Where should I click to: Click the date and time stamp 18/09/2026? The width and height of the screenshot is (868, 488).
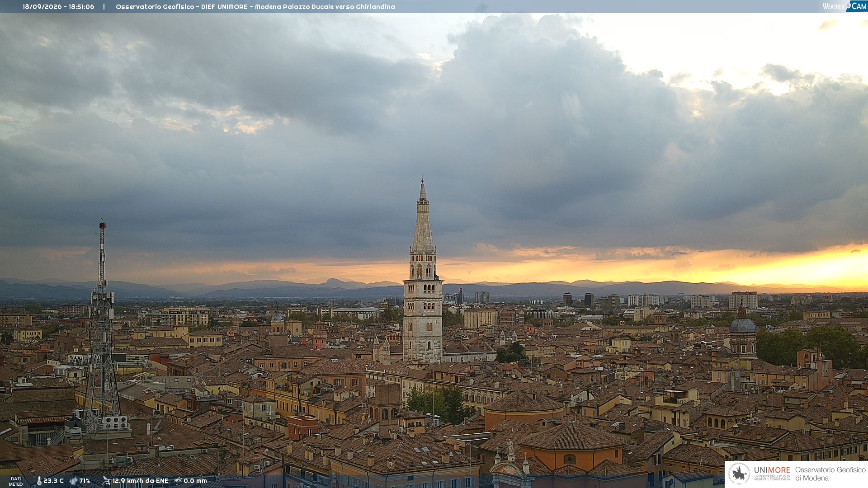click(58, 7)
